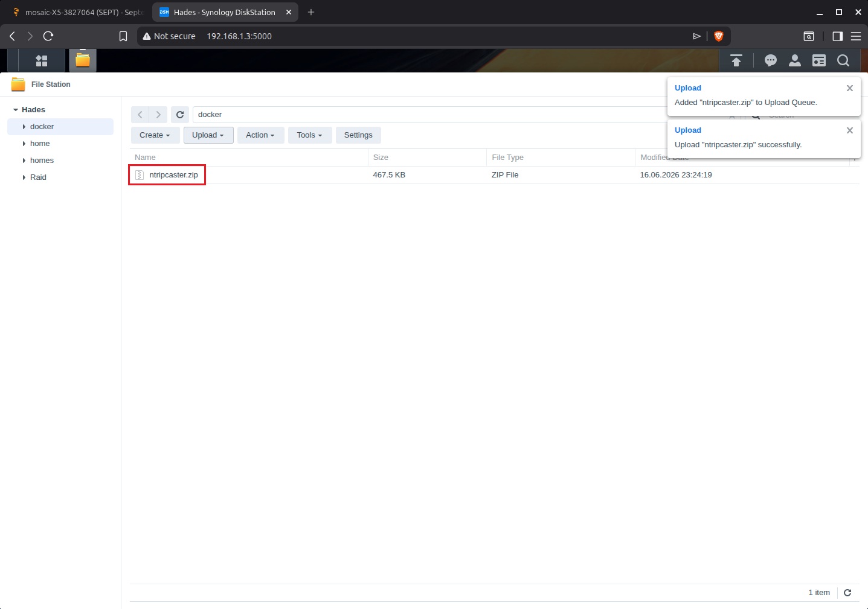Open a new browser tab

(311, 12)
